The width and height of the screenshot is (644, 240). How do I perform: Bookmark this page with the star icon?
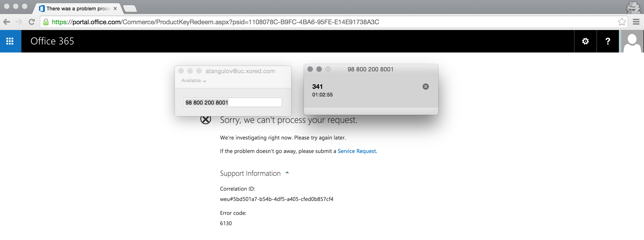click(622, 22)
